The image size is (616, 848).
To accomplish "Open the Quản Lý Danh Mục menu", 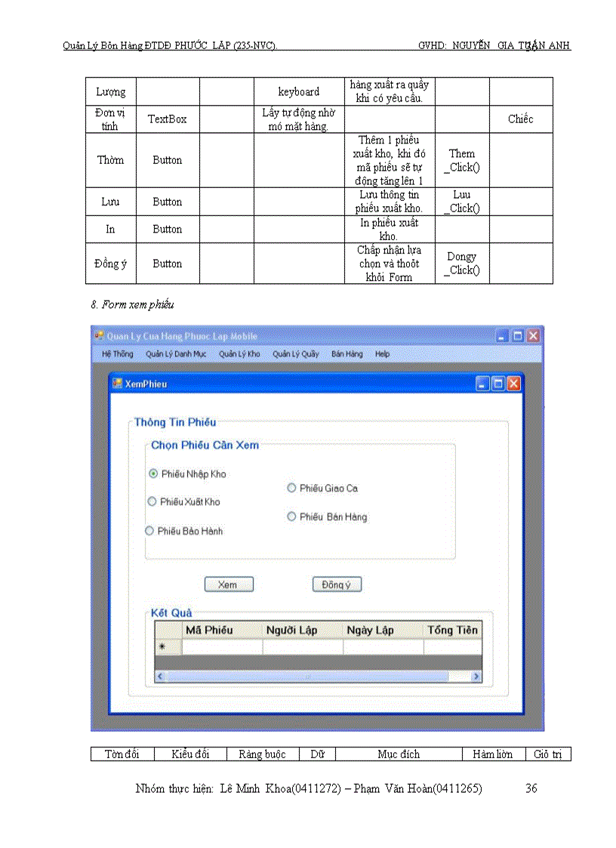I will point(177,353).
